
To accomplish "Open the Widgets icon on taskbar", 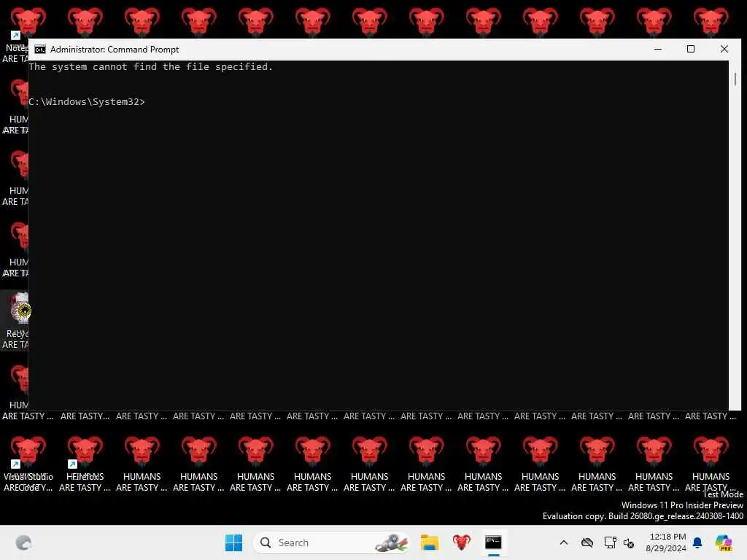I will pyautogui.click(x=23, y=542).
